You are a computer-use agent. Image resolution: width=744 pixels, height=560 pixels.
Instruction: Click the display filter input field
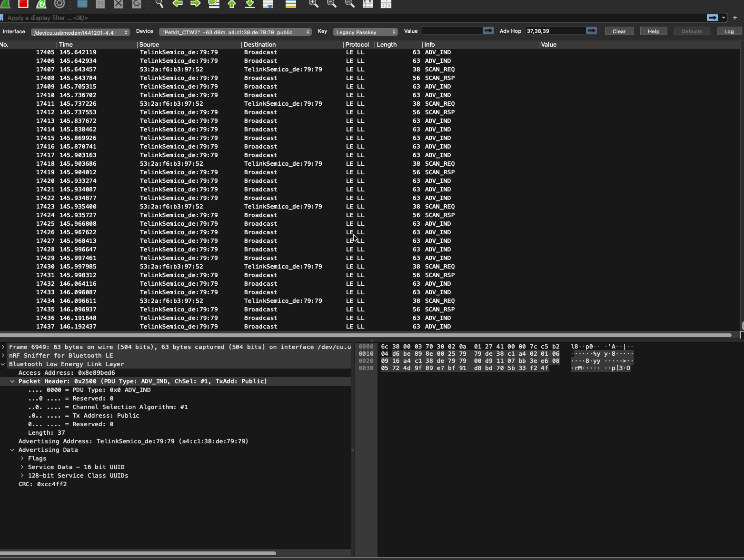[x=352, y=18]
